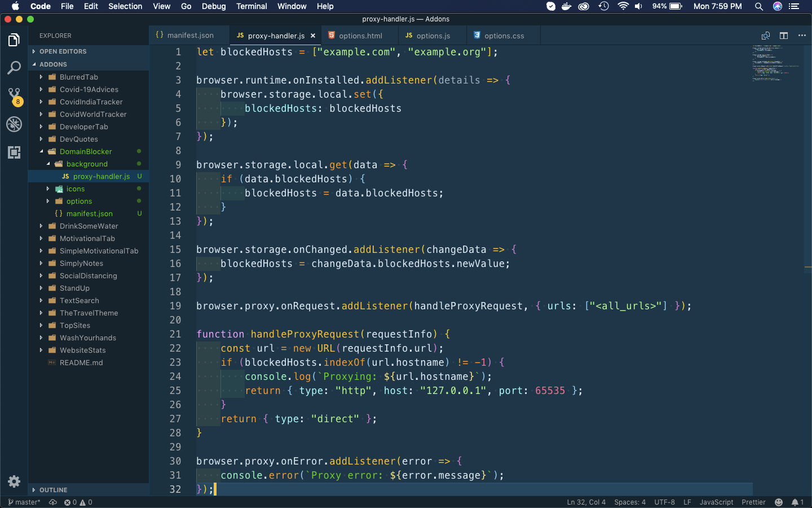Viewport: 812px width, 508px height.
Task: Open the Explorer view in activity bar
Action: (x=14, y=40)
